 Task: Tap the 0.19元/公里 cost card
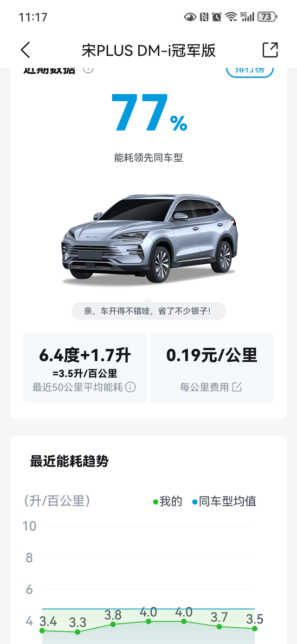[x=212, y=367]
